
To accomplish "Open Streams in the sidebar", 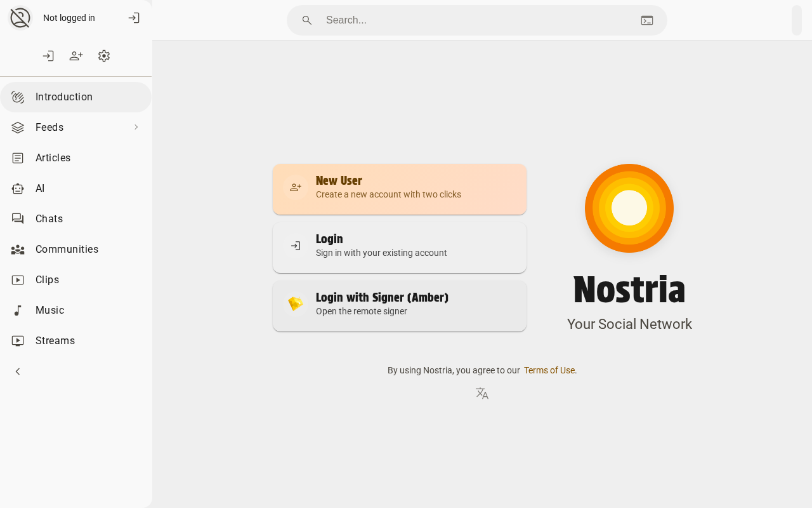I will click(x=75, y=341).
